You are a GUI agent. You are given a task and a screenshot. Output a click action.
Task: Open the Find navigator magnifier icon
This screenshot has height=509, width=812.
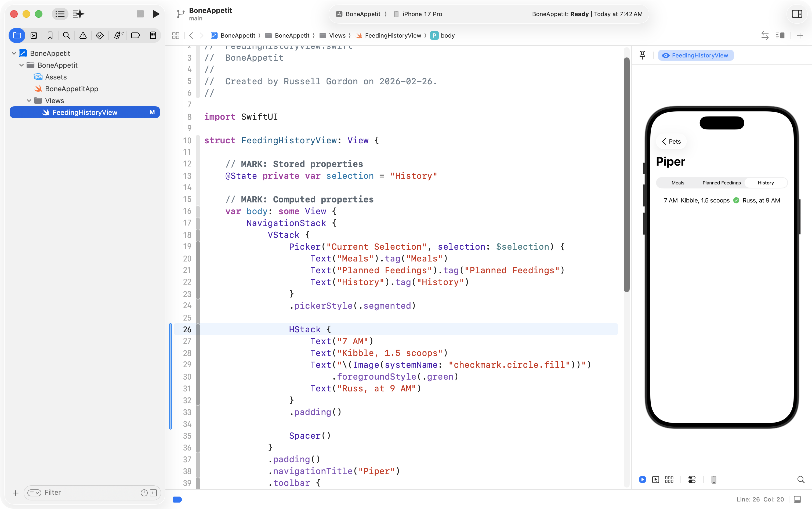[x=66, y=35]
